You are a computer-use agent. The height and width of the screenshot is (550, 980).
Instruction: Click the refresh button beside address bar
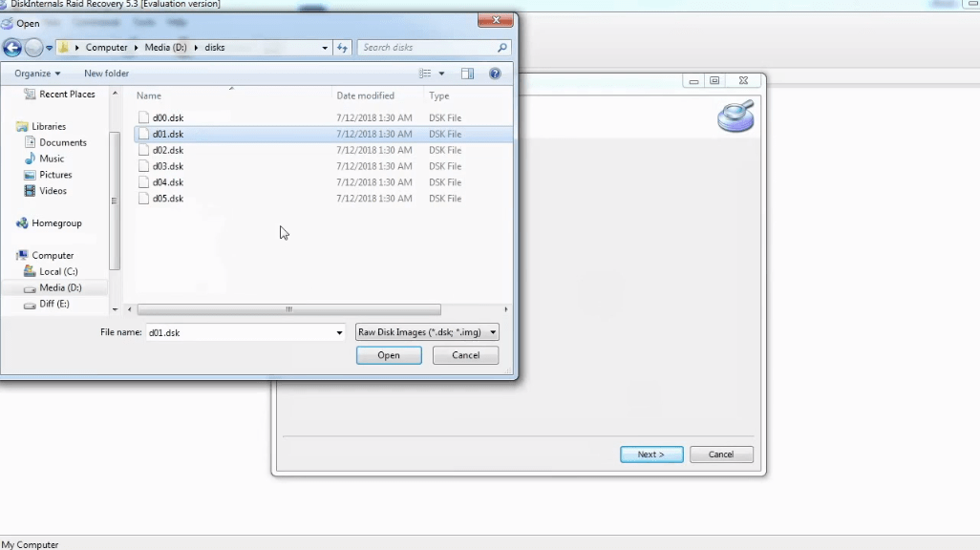342,48
